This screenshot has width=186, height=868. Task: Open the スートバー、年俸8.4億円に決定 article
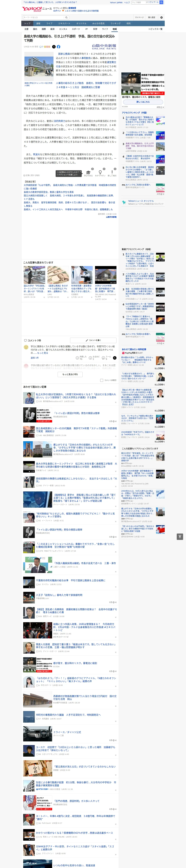tap(76, 818)
